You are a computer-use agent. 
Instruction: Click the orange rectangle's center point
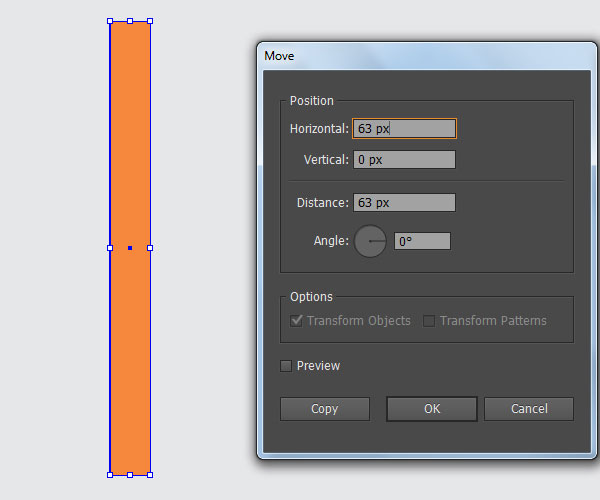(x=130, y=248)
